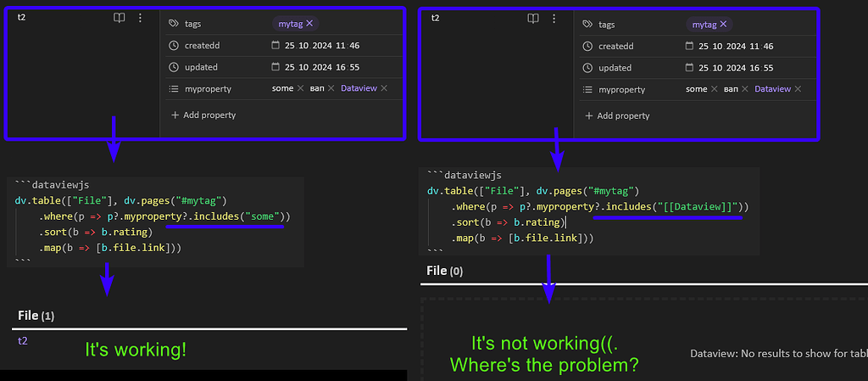Image resolution: width=868 pixels, height=381 pixels.
Task: Click Add property in left note
Action: click(x=203, y=115)
